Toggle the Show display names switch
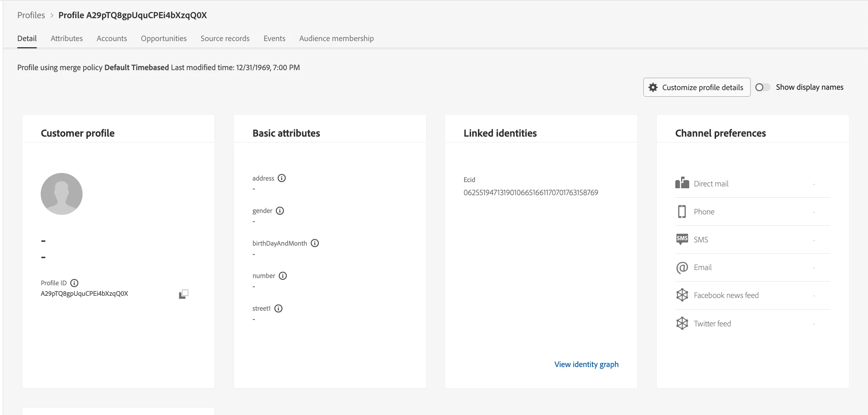This screenshot has width=868, height=415. pos(763,87)
